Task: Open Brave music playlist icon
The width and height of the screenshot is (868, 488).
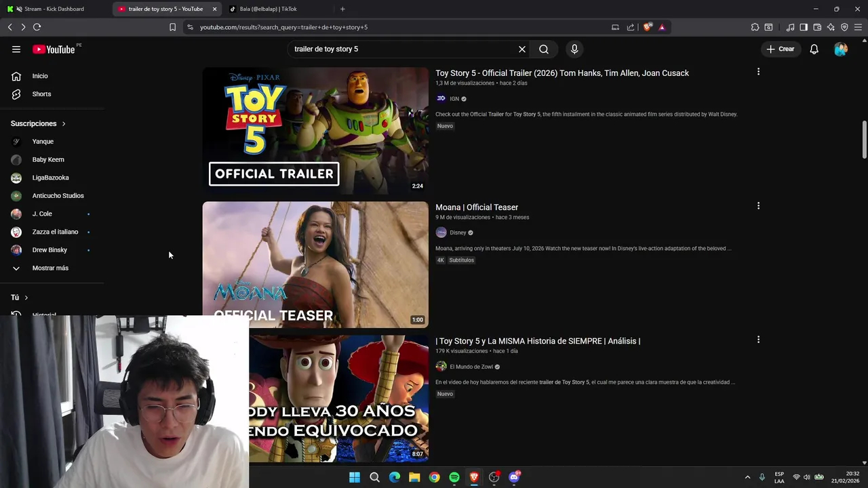Action: coord(790,27)
